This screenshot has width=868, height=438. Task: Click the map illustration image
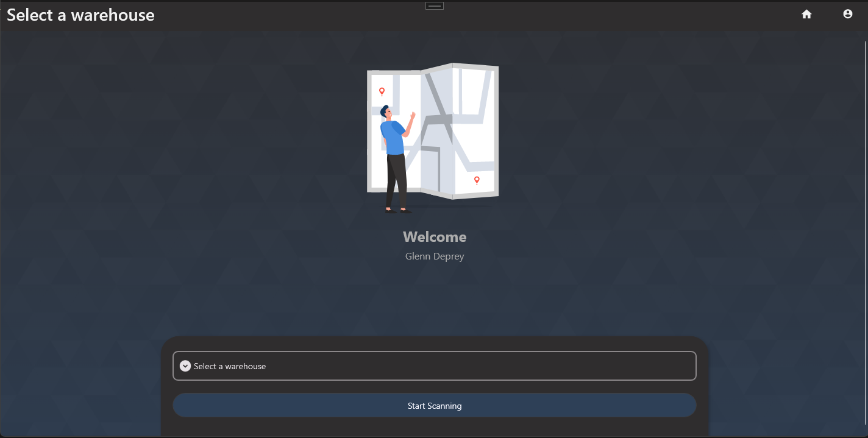433,138
